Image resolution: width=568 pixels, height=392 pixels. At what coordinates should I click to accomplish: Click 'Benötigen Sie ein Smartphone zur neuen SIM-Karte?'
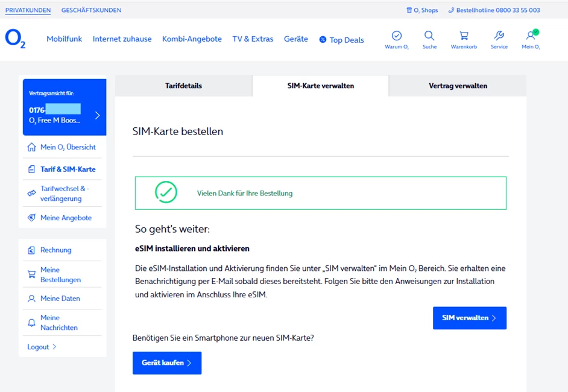point(223,338)
